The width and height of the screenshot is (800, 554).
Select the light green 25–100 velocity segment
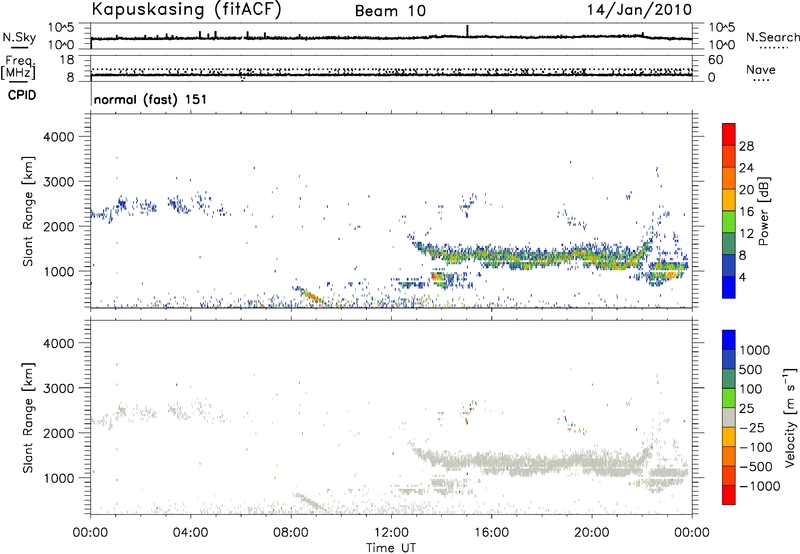(x=729, y=398)
